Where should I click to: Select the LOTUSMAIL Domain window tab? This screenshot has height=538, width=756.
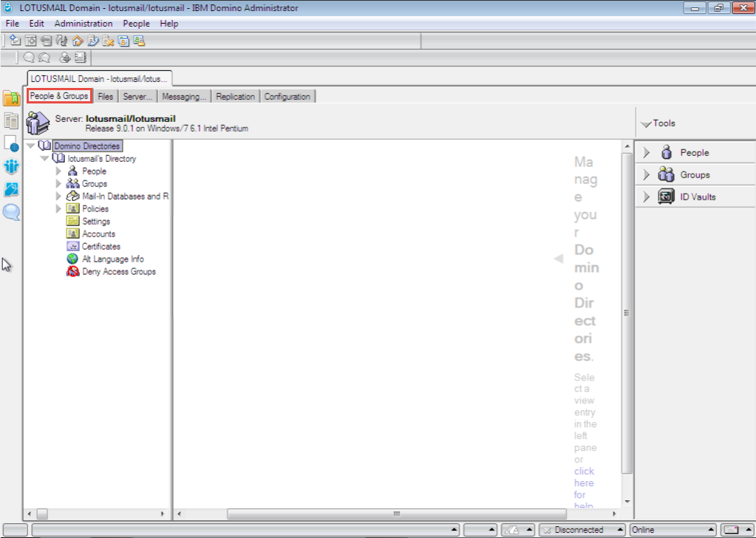click(x=99, y=78)
